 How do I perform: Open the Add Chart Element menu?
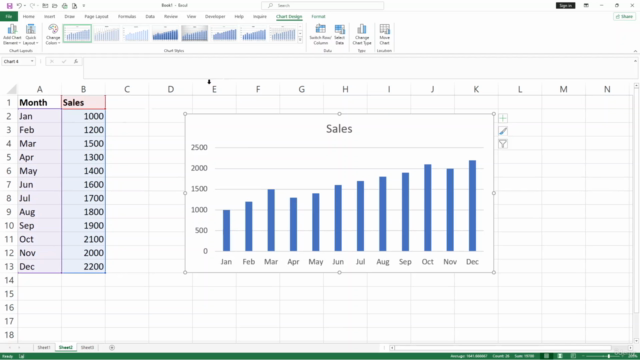coord(12,35)
